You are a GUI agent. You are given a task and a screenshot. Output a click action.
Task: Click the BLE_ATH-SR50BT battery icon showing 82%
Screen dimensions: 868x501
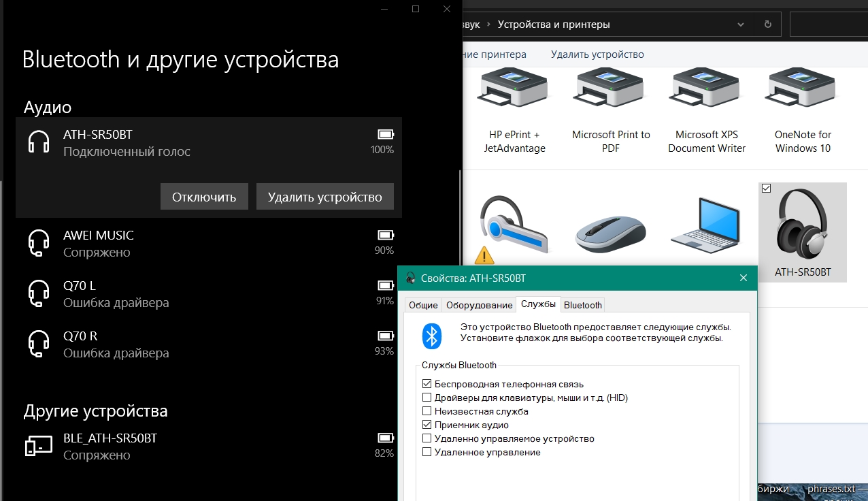click(386, 438)
